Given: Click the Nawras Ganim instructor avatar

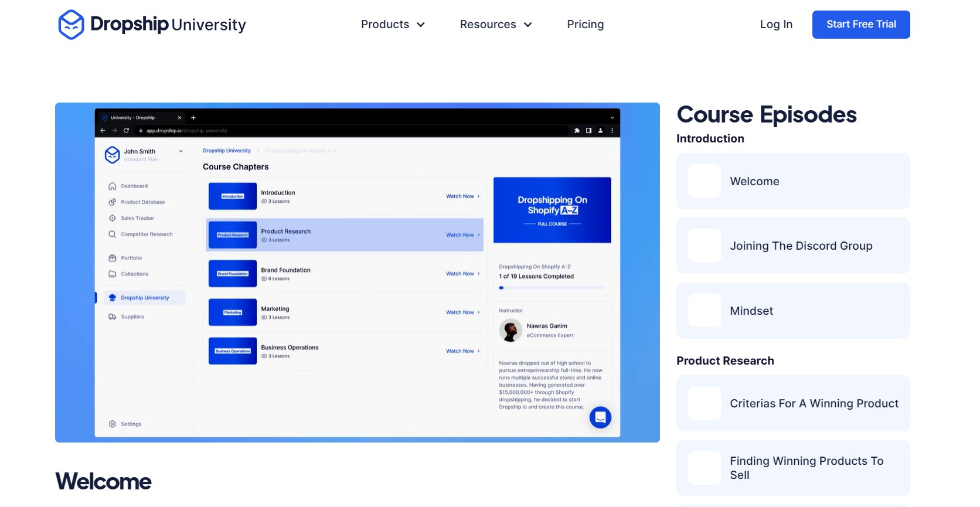Looking at the screenshot, I should [511, 331].
